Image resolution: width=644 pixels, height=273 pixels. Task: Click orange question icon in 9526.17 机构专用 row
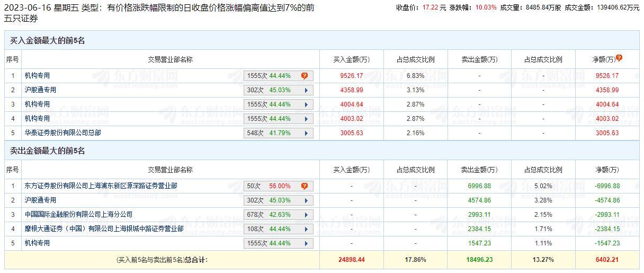tap(305, 76)
